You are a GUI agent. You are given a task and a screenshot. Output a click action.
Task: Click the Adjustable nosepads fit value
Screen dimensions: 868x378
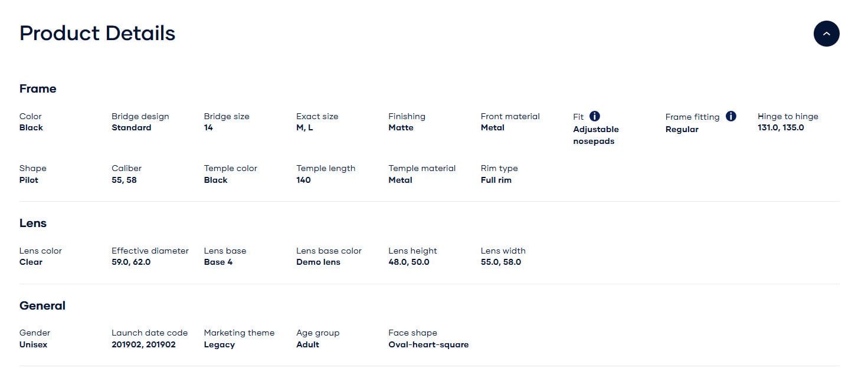point(596,135)
